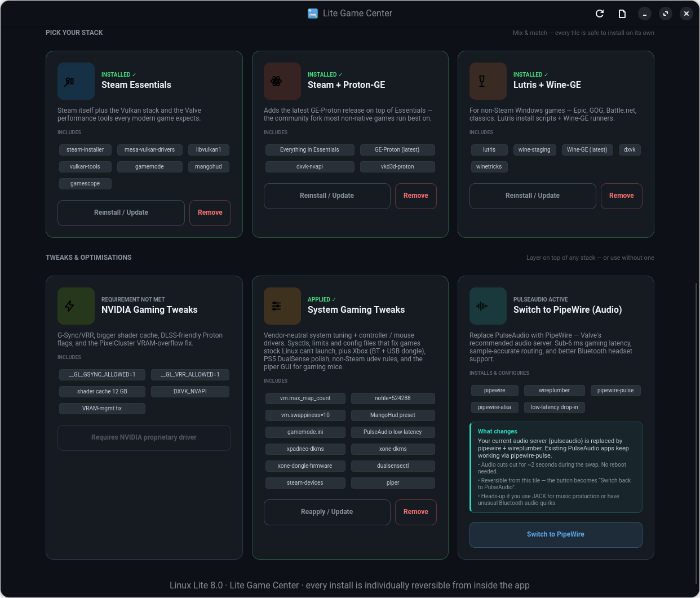Click the piper chip
The width and height of the screenshot is (700, 598).
coord(393,483)
